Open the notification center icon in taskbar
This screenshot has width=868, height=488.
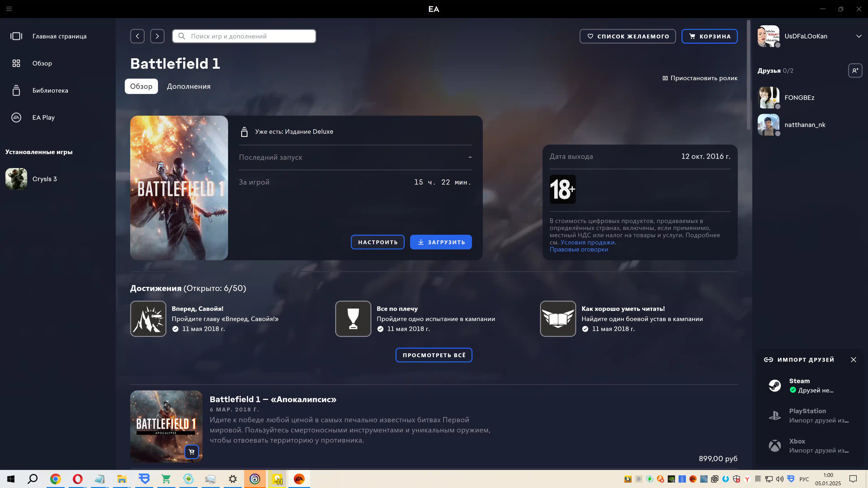(853, 479)
